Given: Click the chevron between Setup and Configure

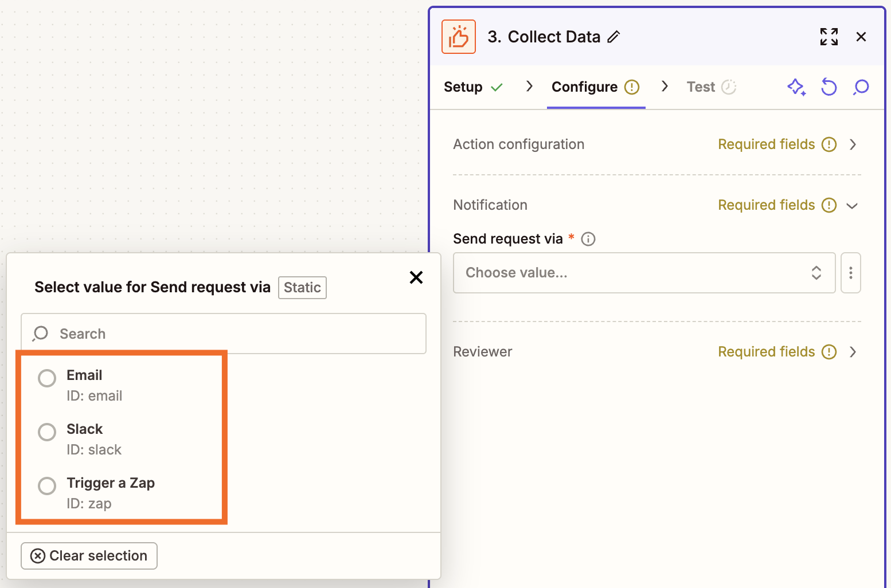Looking at the screenshot, I should coord(529,87).
